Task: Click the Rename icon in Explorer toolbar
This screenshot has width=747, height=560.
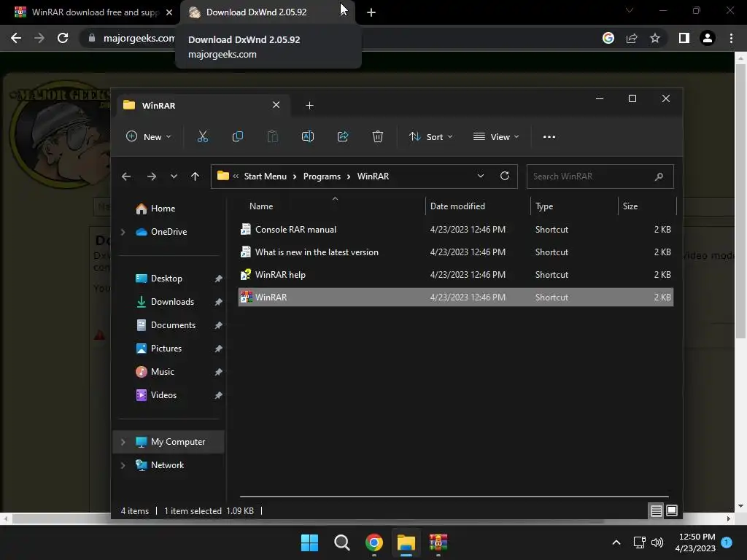Action: [x=308, y=136]
